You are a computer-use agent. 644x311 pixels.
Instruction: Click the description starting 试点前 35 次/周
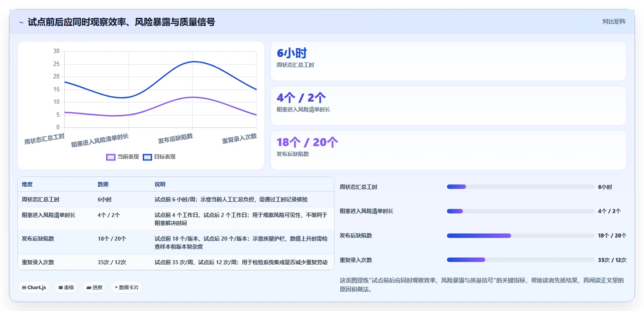(x=241, y=262)
